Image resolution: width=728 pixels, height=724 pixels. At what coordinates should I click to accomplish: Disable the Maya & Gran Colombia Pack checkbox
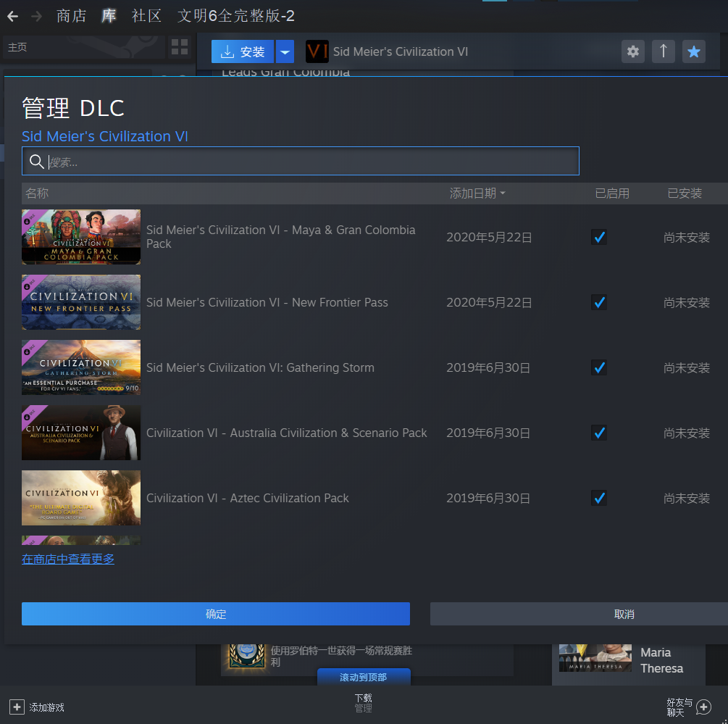click(599, 237)
